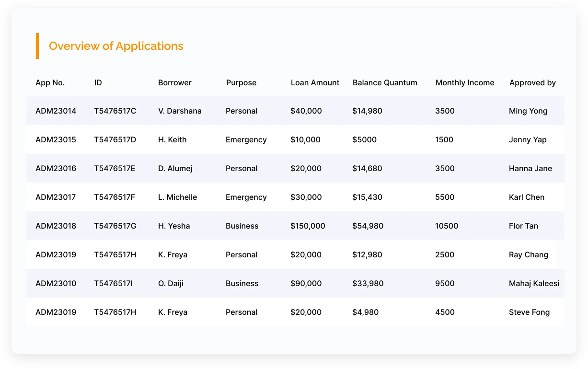Select approver Jenny Yap
Image resolution: width=588 pixels, height=369 pixels.
pyautogui.click(x=528, y=139)
